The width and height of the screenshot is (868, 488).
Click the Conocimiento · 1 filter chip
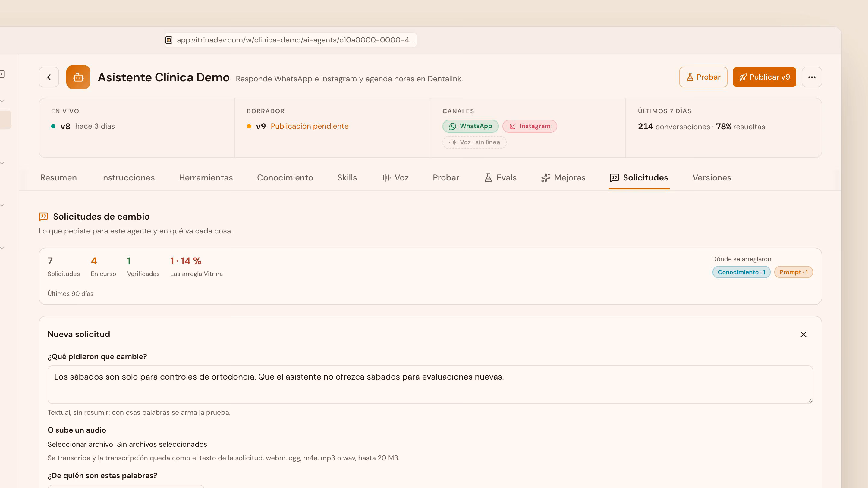741,272
